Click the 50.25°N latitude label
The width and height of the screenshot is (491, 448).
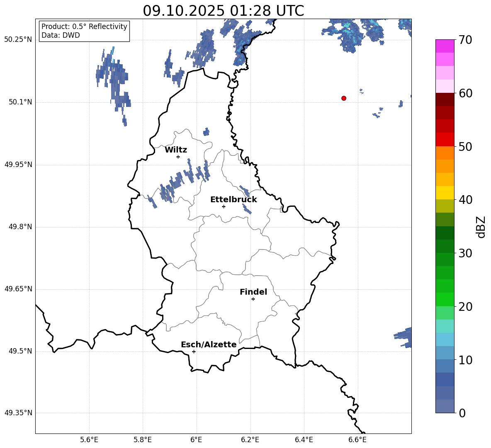point(18,40)
